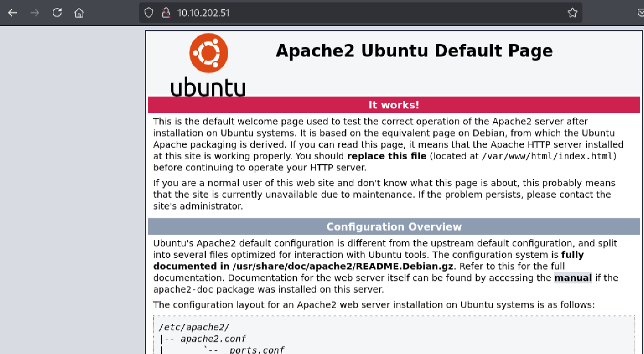Navigate forward using the forward arrow

pos(35,13)
